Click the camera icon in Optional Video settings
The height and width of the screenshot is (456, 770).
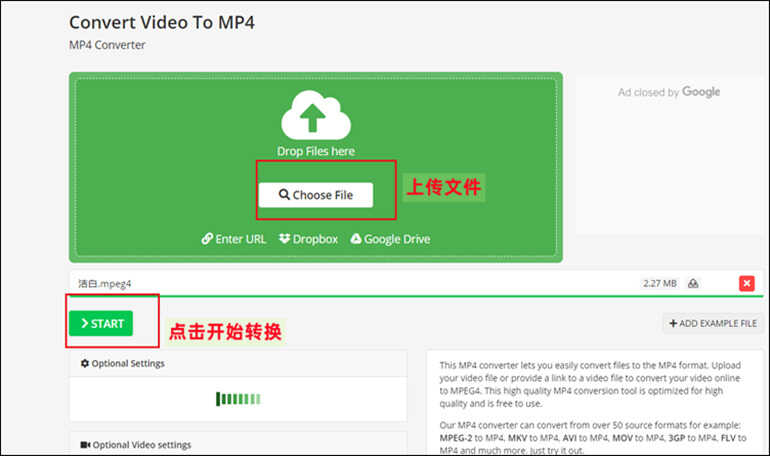tap(84, 444)
